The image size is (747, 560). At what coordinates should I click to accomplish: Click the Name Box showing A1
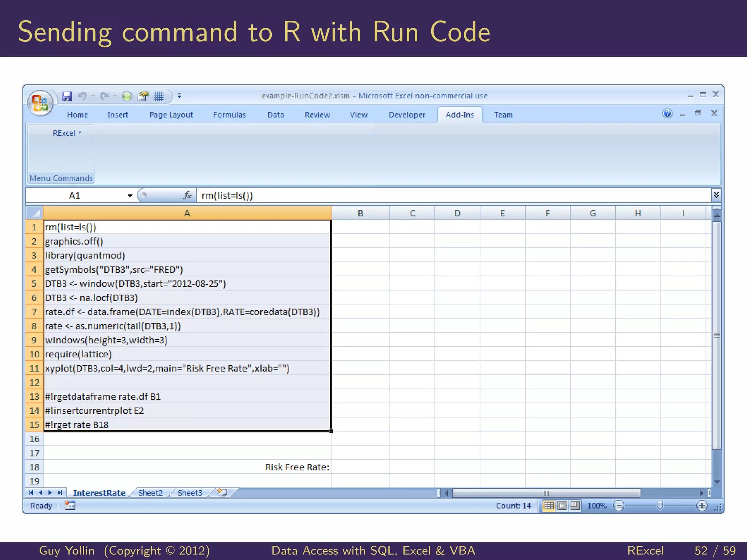click(x=76, y=195)
